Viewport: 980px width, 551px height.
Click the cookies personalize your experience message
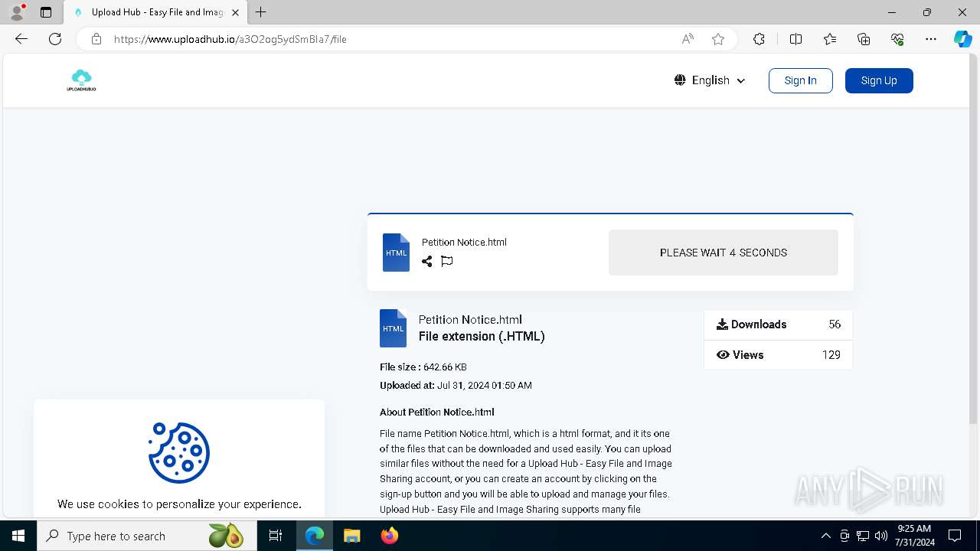click(x=179, y=504)
